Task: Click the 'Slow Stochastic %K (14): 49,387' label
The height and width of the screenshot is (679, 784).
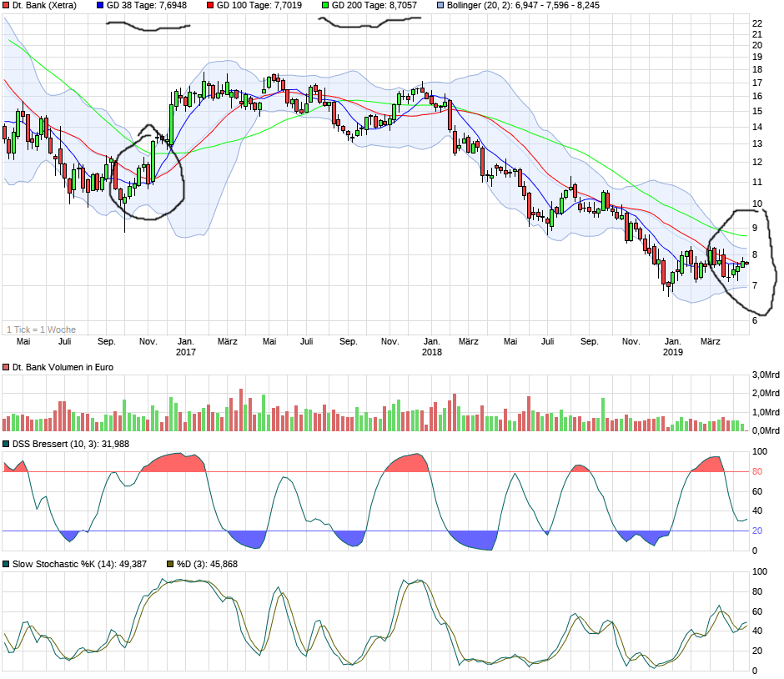Action: [x=79, y=564]
